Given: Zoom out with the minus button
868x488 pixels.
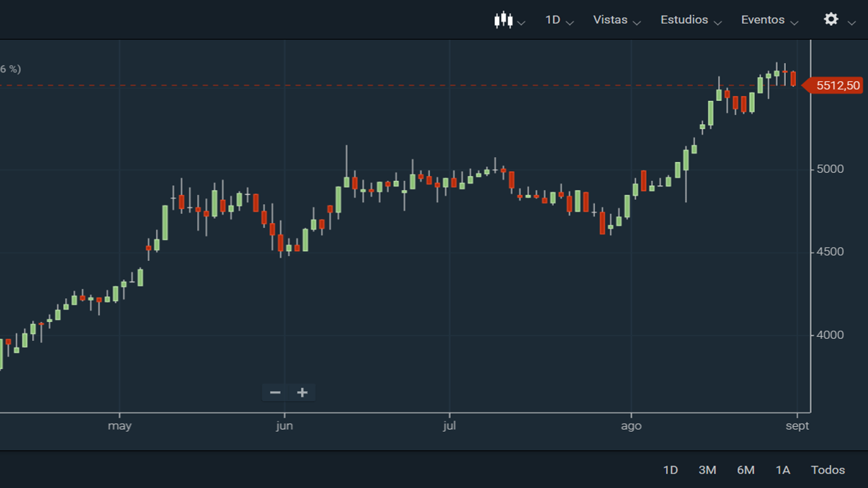Looking at the screenshot, I should click(275, 392).
